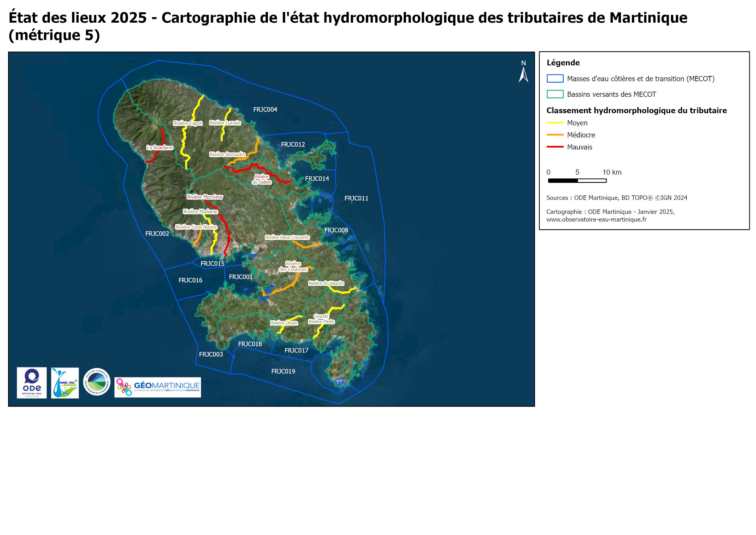Screen dimensions: 756x535
Task: Click the Grande Rivière Pilote label
Action: (x=321, y=319)
